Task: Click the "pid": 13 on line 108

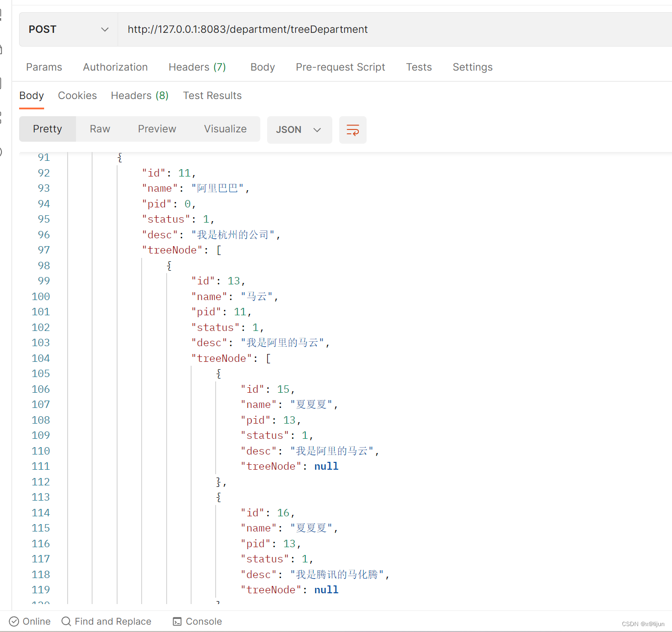Action: coord(271,420)
